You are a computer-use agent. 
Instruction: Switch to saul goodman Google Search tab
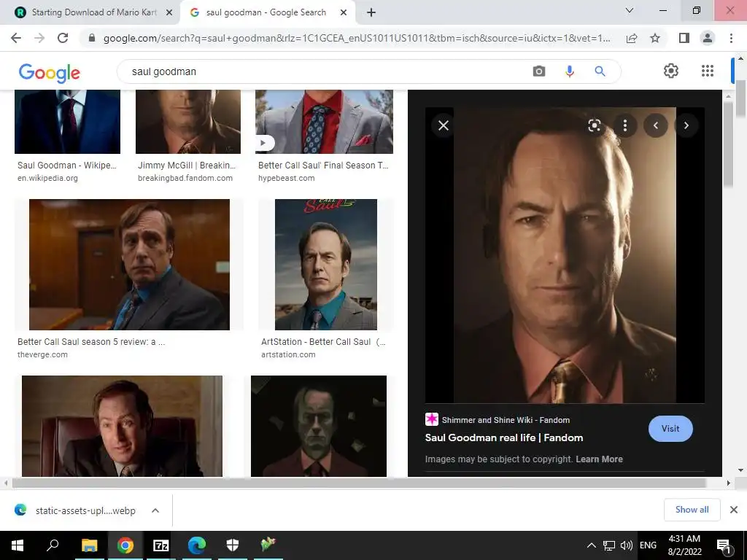tap(266, 12)
